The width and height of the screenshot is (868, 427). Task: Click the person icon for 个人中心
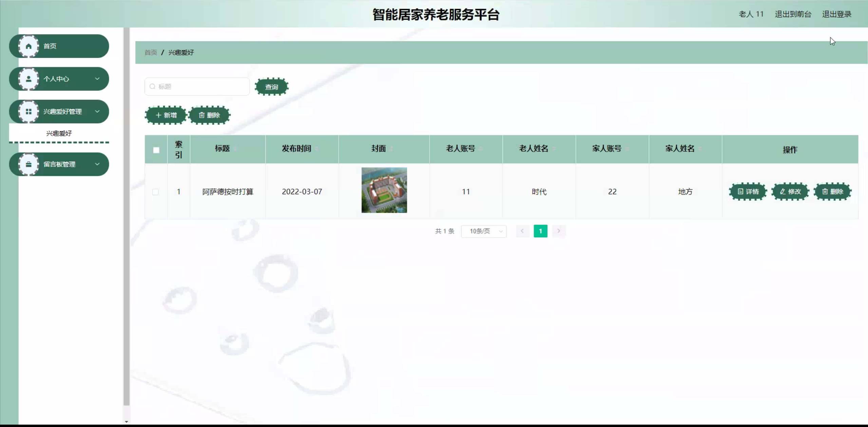[x=29, y=79]
